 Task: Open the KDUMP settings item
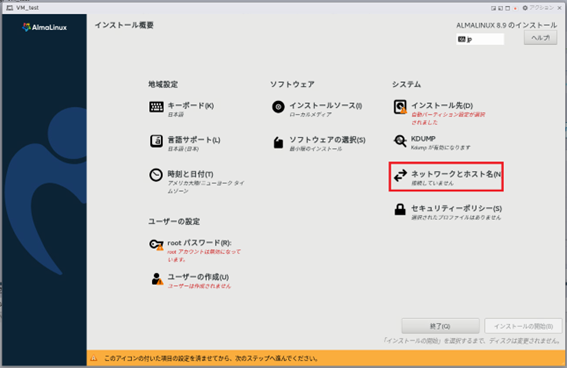[x=432, y=142]
